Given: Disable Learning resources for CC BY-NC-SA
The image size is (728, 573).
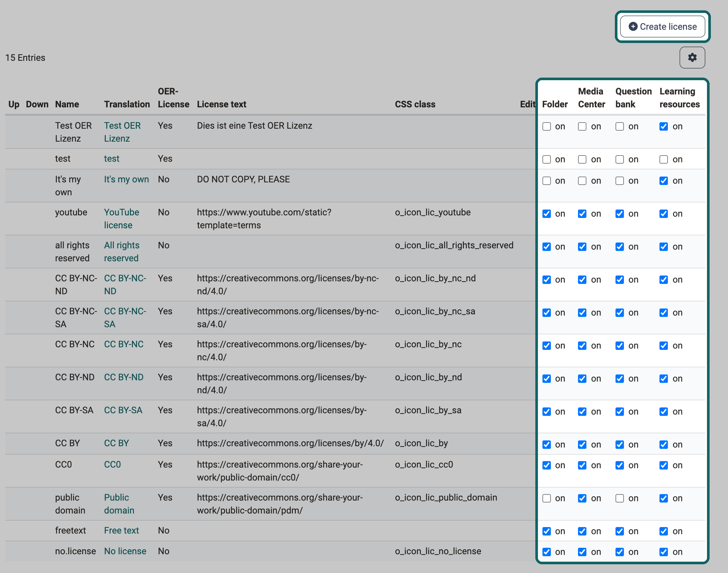Looking at the screenshot, I should point(664,313).
